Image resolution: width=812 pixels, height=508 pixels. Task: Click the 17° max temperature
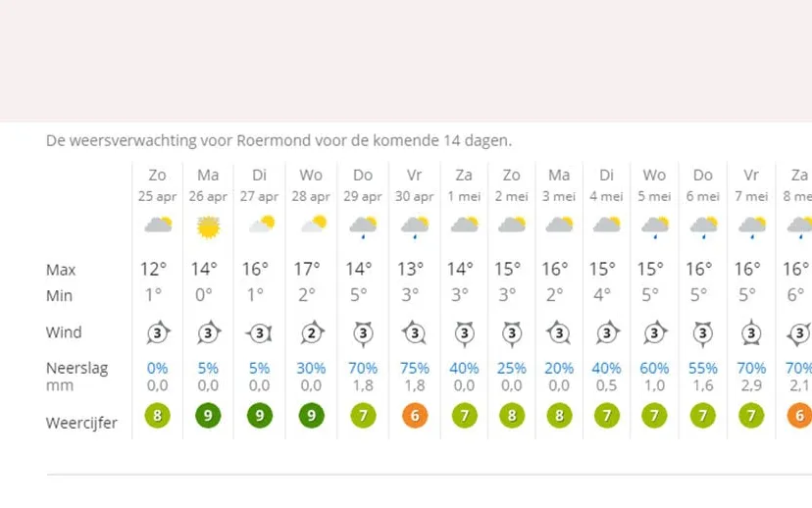point(312,270)
